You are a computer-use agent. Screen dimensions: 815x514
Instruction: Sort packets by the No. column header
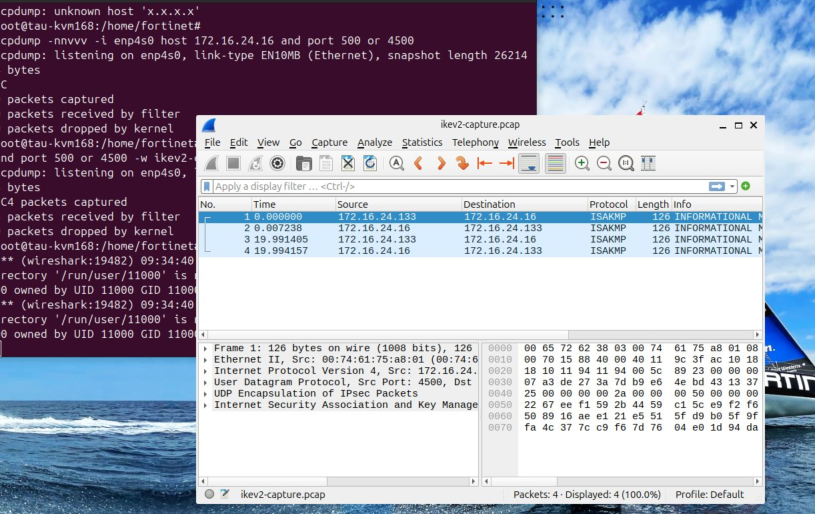click(x=225, y=204)
